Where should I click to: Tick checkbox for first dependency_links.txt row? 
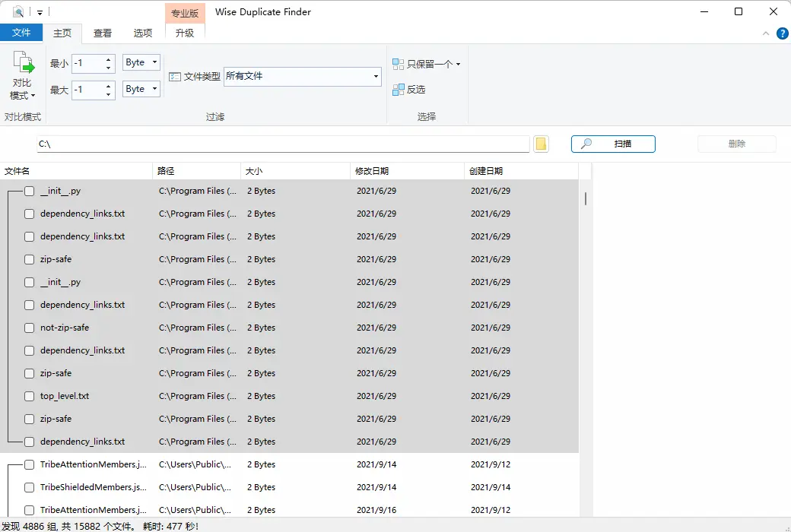click(x=29, y=214)
